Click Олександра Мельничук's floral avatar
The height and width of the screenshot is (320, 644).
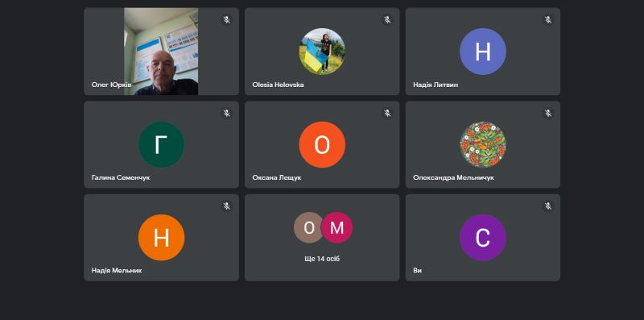tap(483, 144)
